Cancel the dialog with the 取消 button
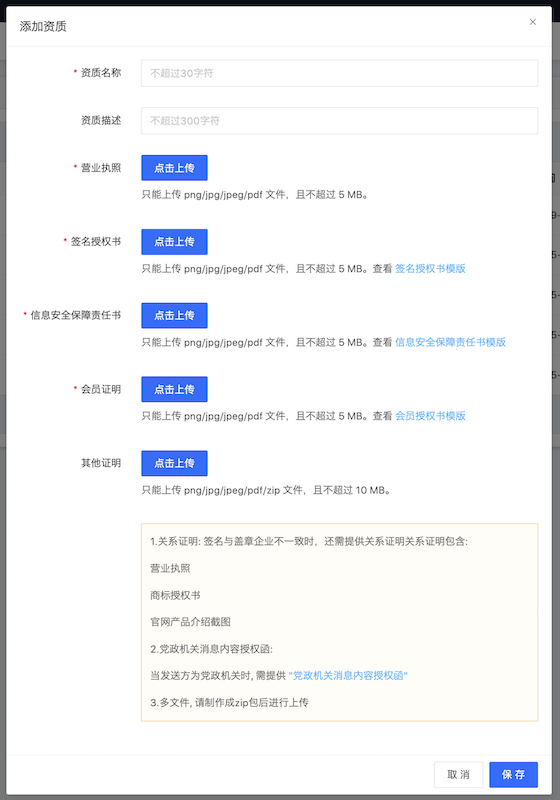 pyautogui.click(x=459, y=774)
